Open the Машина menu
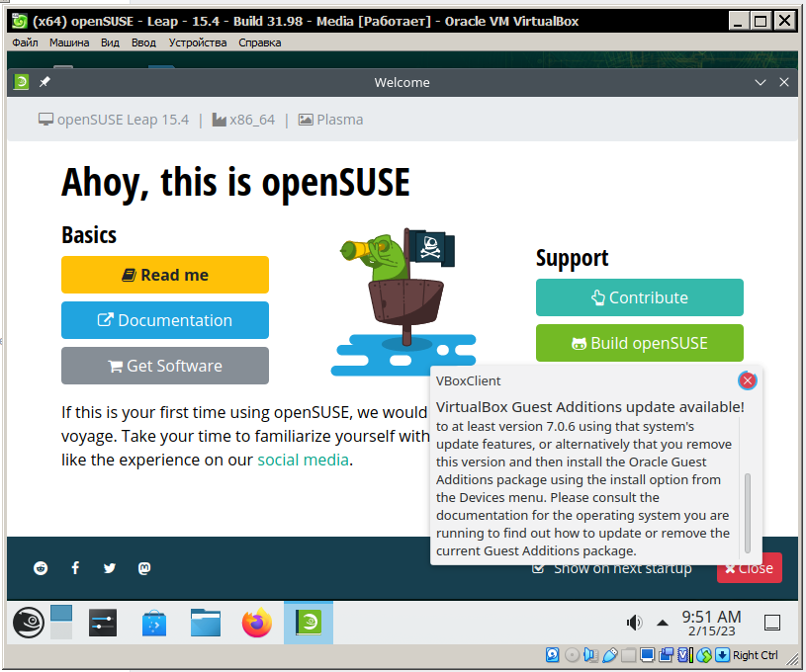The height and width of the screenshot is (672, 806). click(x=69, y=42)
